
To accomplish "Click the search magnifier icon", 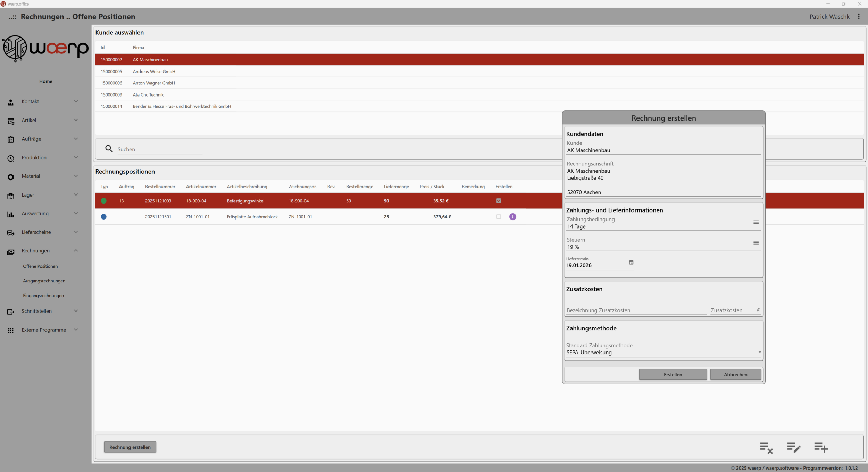I will pos(109,149).
